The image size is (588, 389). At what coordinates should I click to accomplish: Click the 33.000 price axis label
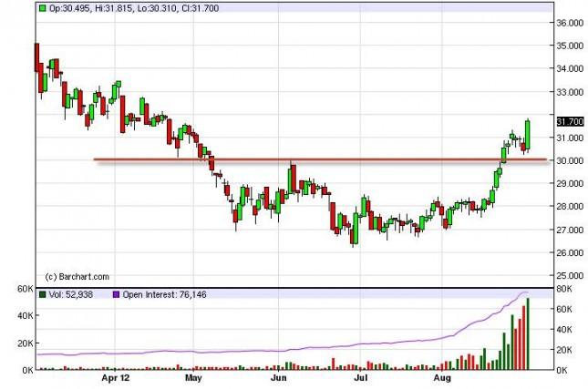(570, 92)
